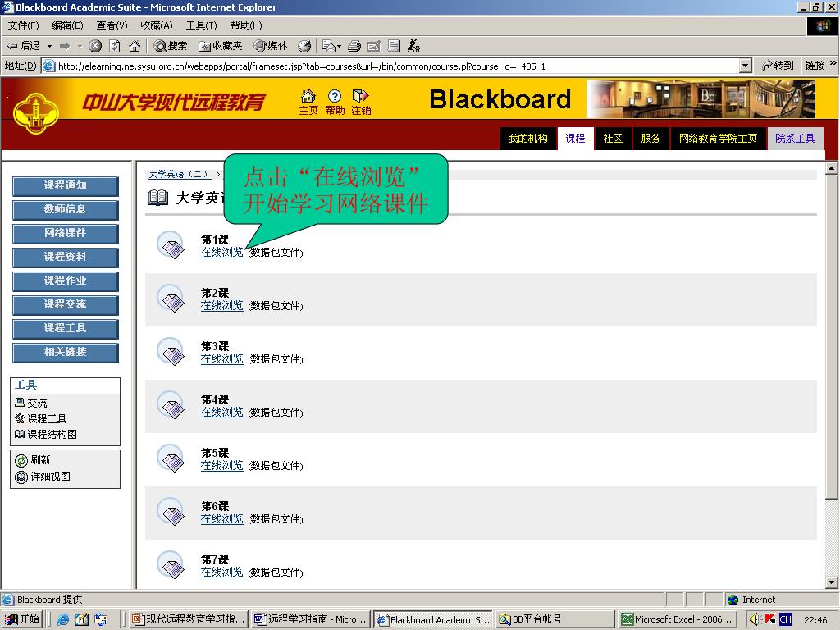Click the 课程工具 sidebar button

[x=66, y=328]
